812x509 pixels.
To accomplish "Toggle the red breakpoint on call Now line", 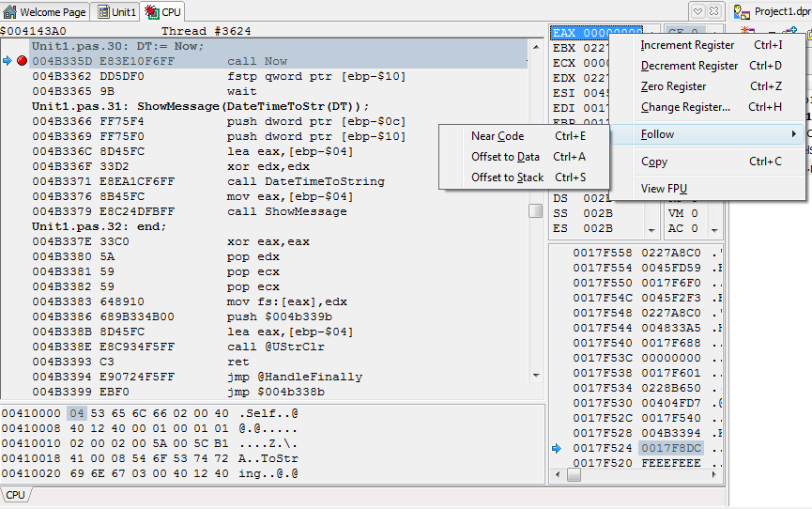I will [x=22, y=61].
